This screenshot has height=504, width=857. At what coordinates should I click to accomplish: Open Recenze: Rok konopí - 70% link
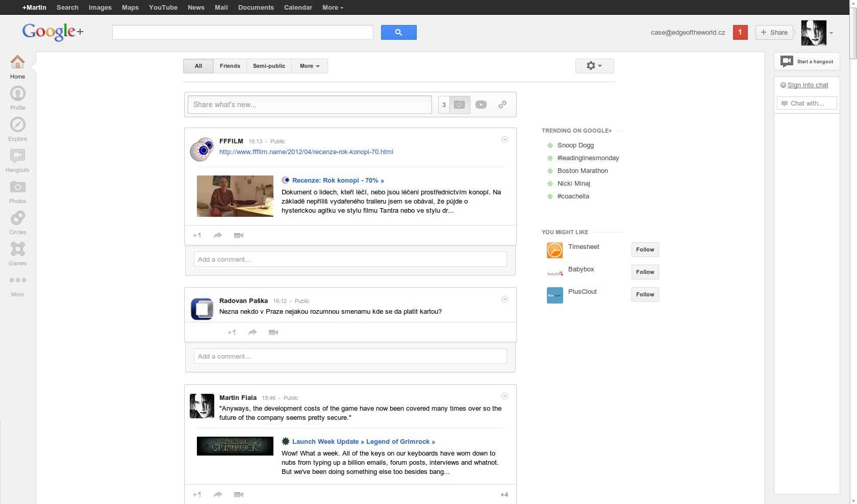click(338, 180)
